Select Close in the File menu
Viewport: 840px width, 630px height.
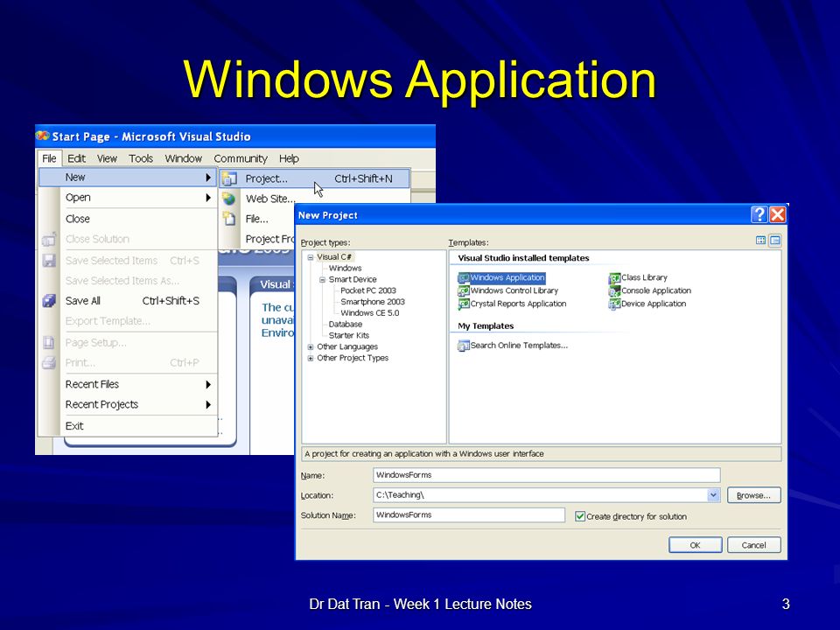pyautogui.click(x=128, y=219)
